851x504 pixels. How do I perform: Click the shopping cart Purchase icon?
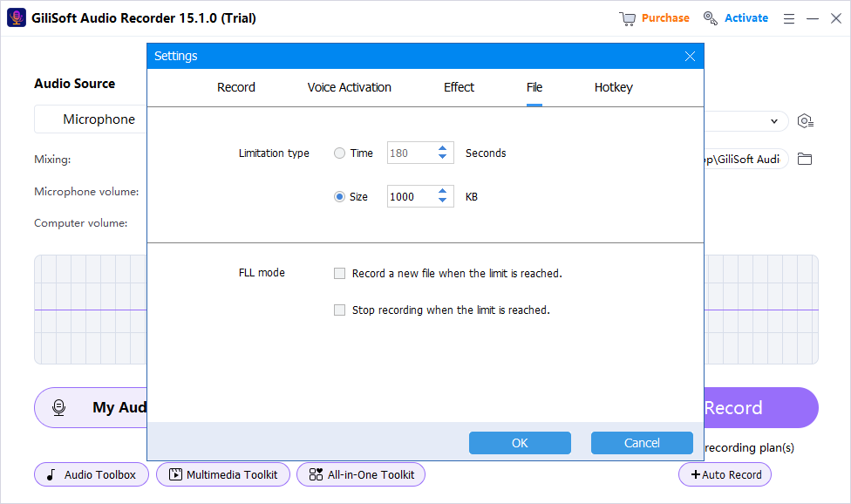(627, 18)
